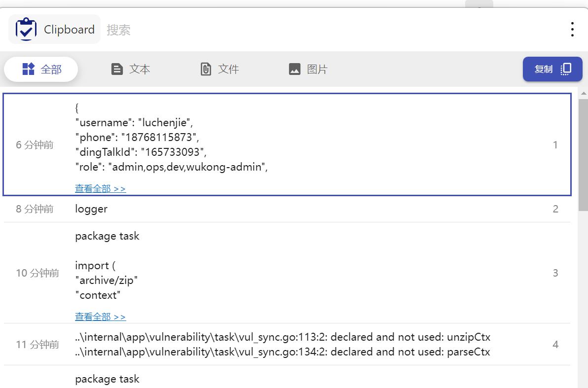Viewport: 588px width, 388px height.
Task: Click the Clipboard app logo icon
Action: (26, 29)
